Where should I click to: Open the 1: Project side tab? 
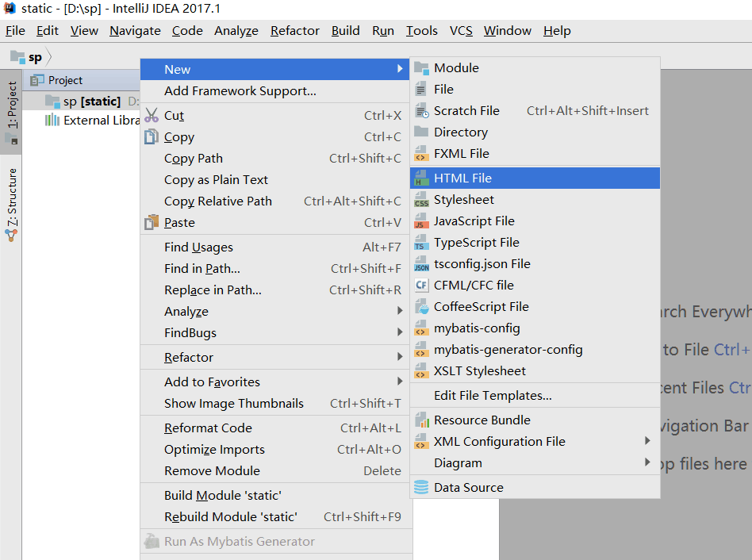tap(11, 112)
